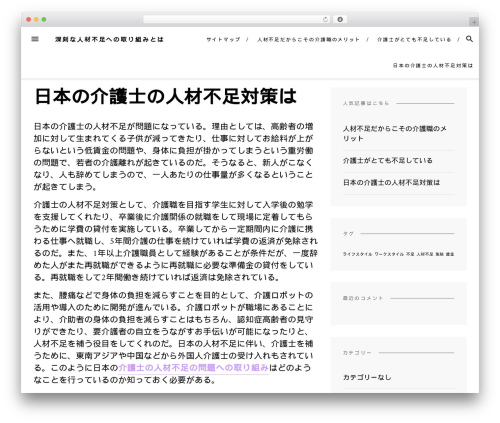Click the カテゴリー widget heading
Image resolution: width=500 pixels, height=423 pixels.
(357, 353)
